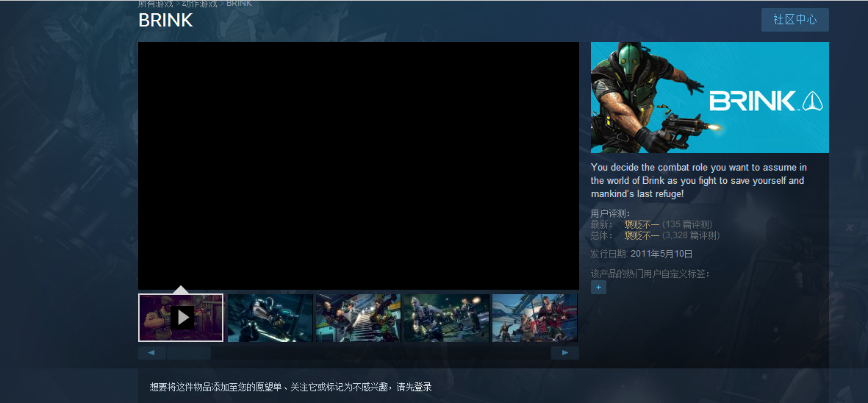Click the left arrow of thumbnail strip
Viewport: 868px width, 403px height.
[152, 353]
